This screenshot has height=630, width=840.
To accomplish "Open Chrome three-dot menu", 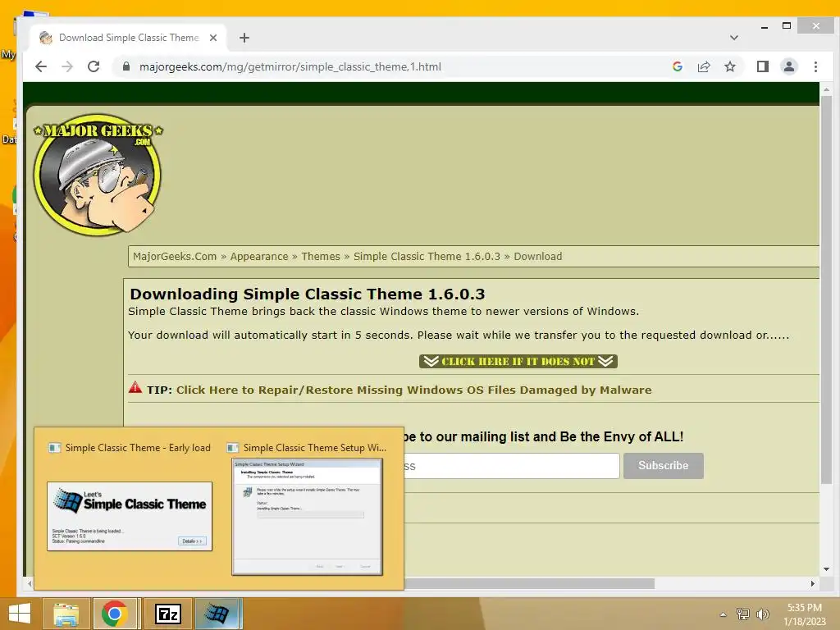I will point(815,66).
